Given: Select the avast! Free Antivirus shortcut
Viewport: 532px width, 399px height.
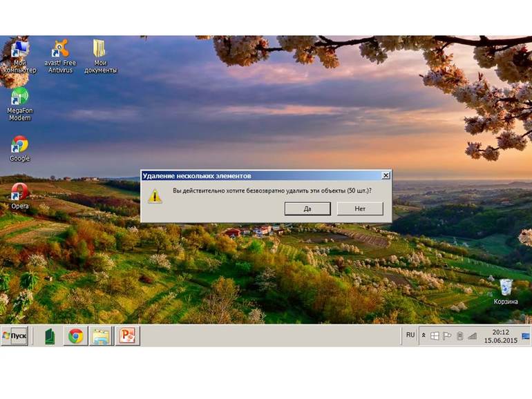Looking at the screenshot, I should point(60,57).
